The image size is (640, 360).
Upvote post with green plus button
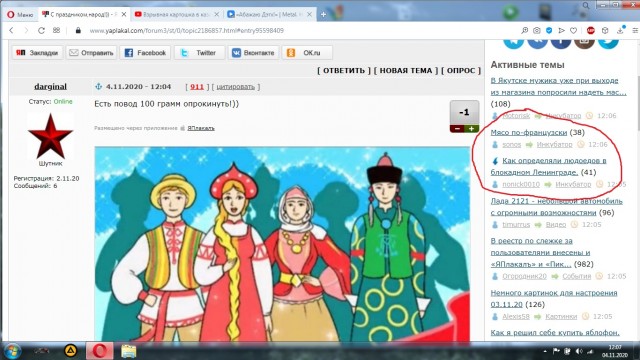(471, 129)
